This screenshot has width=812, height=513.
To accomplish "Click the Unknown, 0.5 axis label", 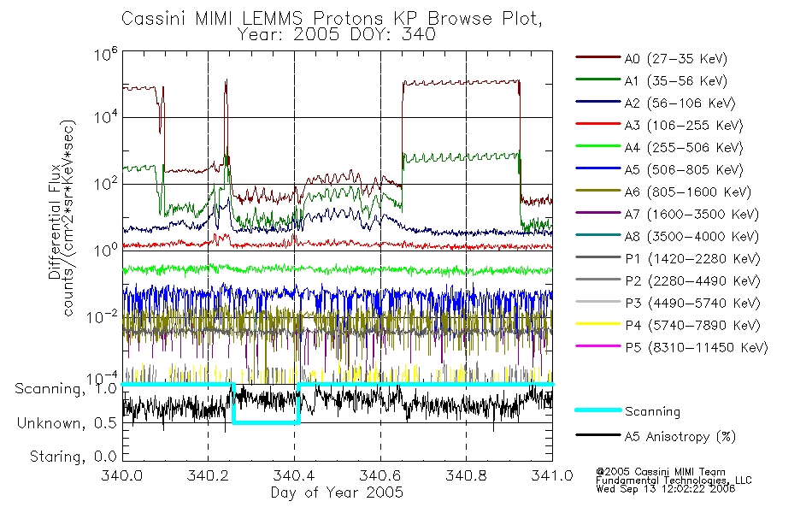I will [x=67, y=423].
